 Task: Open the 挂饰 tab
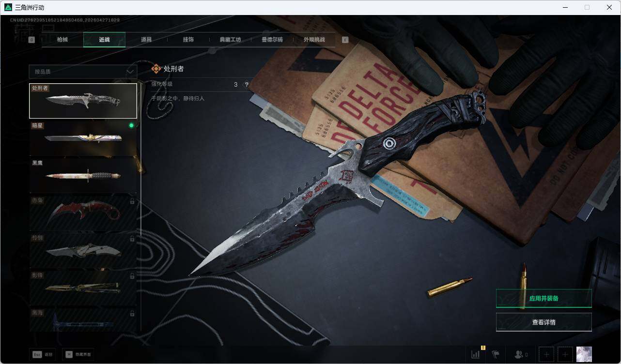coord(188,40)
